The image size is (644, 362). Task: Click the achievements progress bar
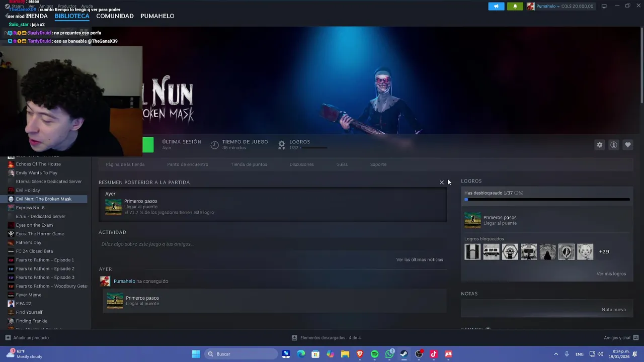tap(547, 200)
